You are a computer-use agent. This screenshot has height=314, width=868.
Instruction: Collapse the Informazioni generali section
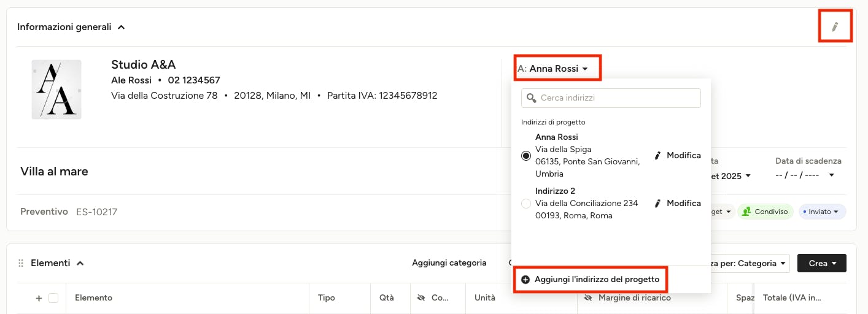(122, 27)
